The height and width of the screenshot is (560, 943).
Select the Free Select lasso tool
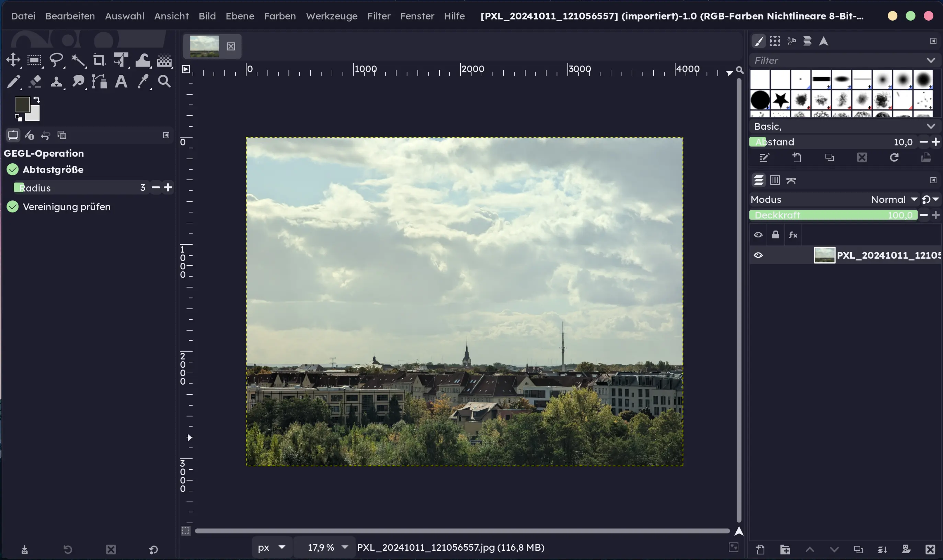click(x=56, y=60)
